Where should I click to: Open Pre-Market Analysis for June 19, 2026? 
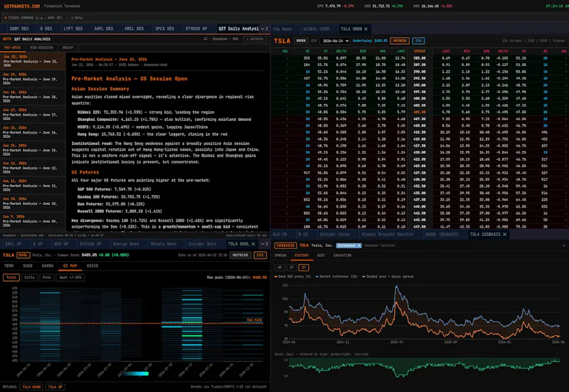pyautogui.click(x=33, y=79)
